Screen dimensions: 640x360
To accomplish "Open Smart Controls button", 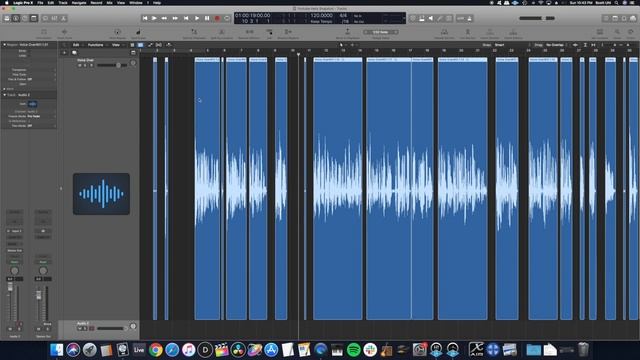I will (45, 18).
